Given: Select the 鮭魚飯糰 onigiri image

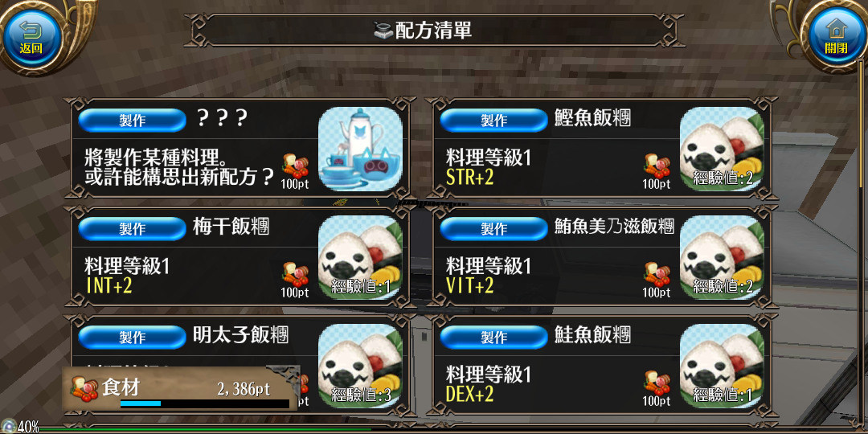Looking at the screenshot, I should pyautogui.click(x=721, y=366).
